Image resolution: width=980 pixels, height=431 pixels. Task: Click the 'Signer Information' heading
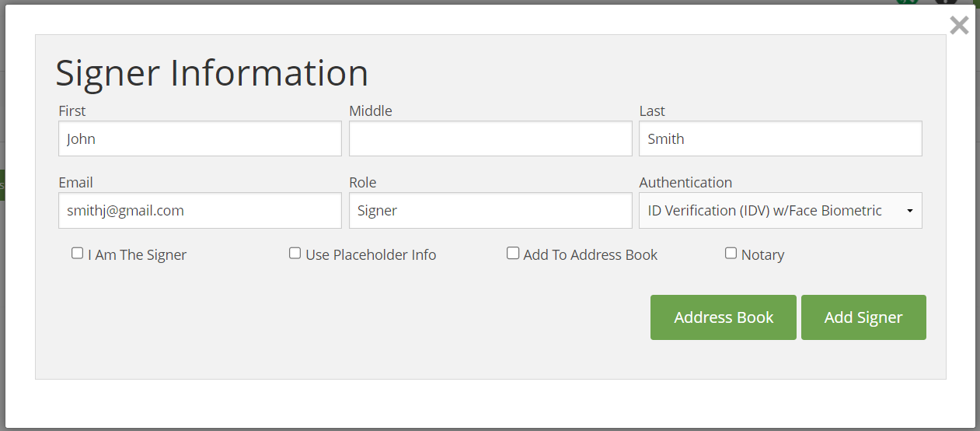pos(211,73)
